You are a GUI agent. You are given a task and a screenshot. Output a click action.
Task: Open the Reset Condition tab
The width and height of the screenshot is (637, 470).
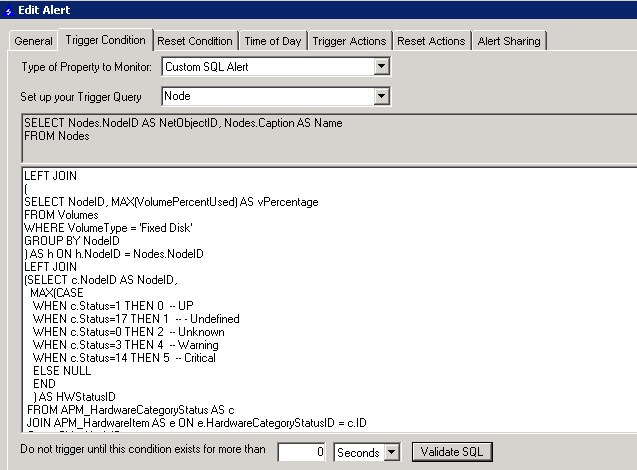tap(195, 41)
